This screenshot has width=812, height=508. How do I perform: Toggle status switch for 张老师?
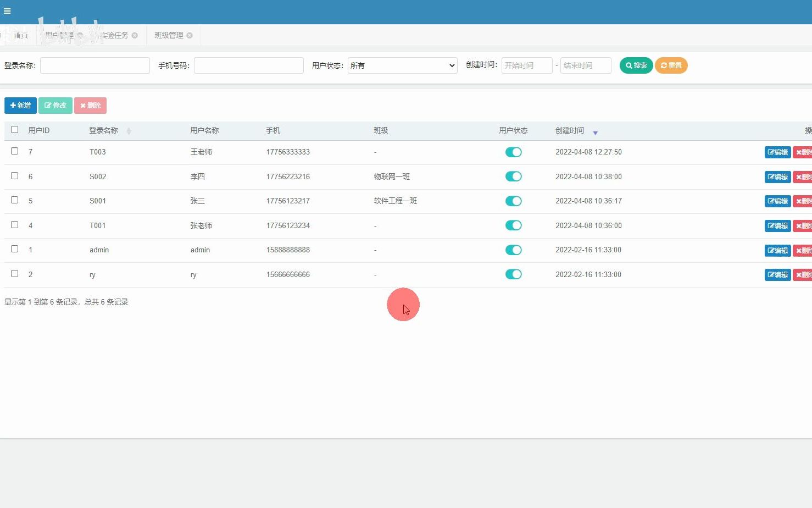coord(514,225)
